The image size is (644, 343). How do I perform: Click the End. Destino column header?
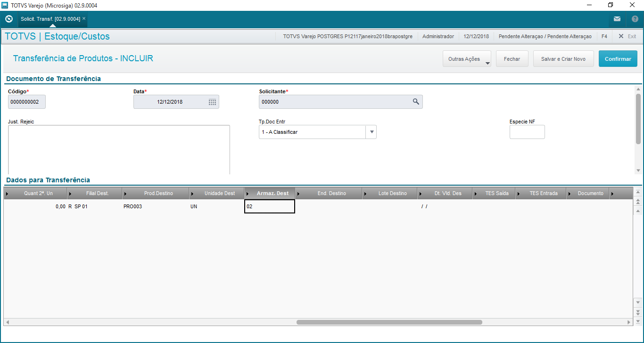pos(329,193)
